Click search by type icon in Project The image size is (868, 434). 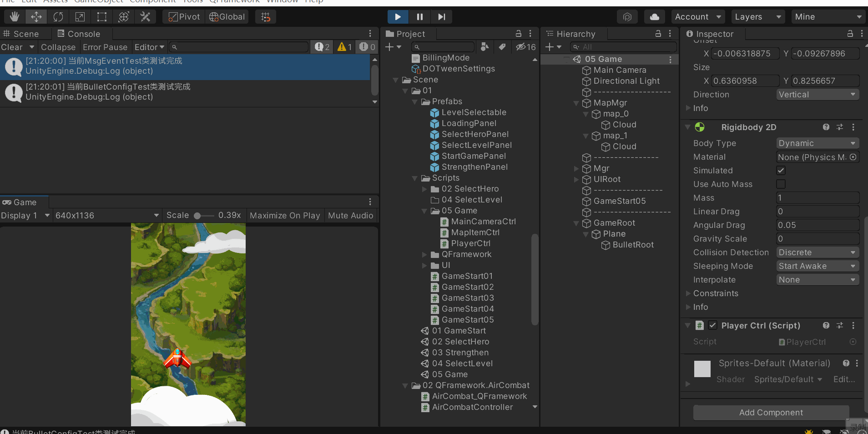click(x=485, y=47)
